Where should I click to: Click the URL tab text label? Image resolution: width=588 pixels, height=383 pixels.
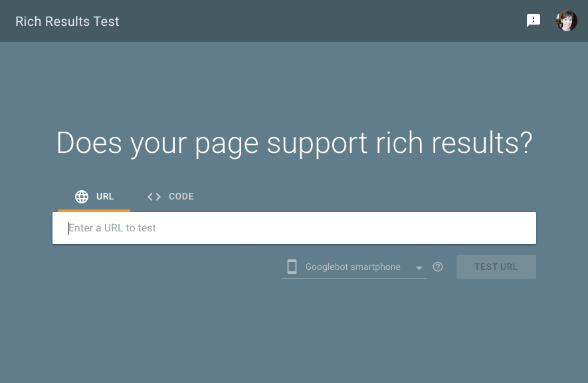[105, 197]
